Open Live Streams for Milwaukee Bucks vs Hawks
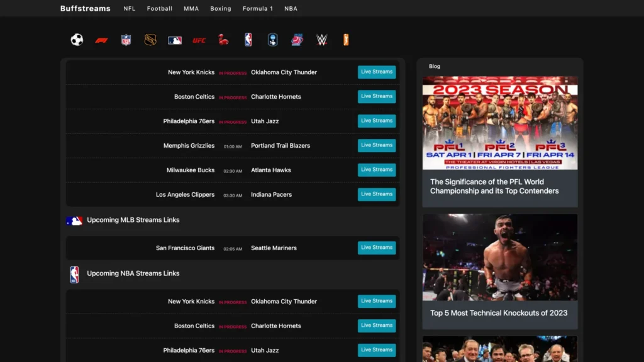644x362 pixels. click(x=377, y=170)
